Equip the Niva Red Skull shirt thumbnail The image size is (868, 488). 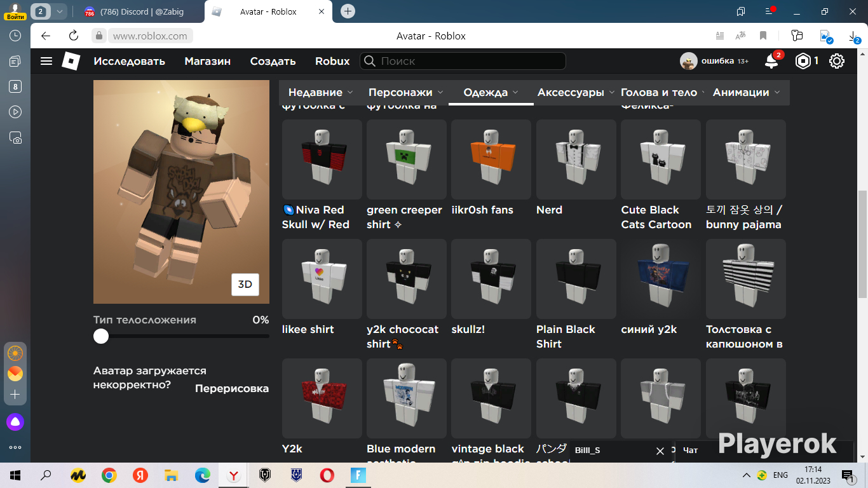point(322,159)
